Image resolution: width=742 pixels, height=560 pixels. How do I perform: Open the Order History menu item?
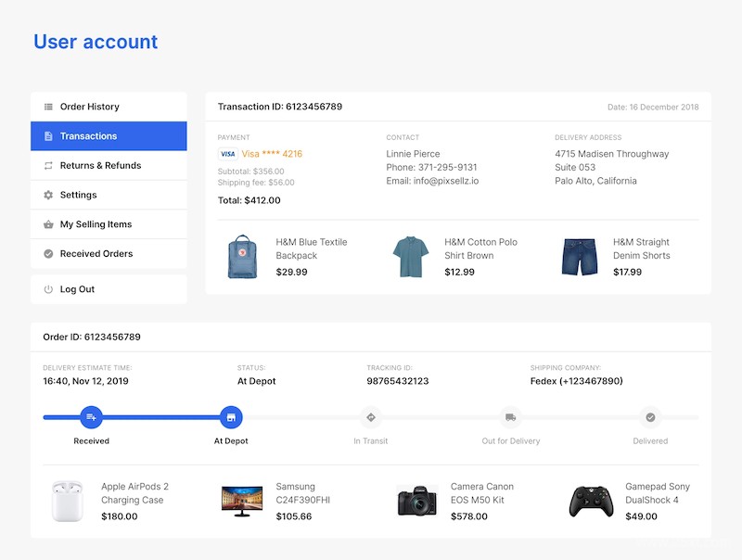point(109,107)
